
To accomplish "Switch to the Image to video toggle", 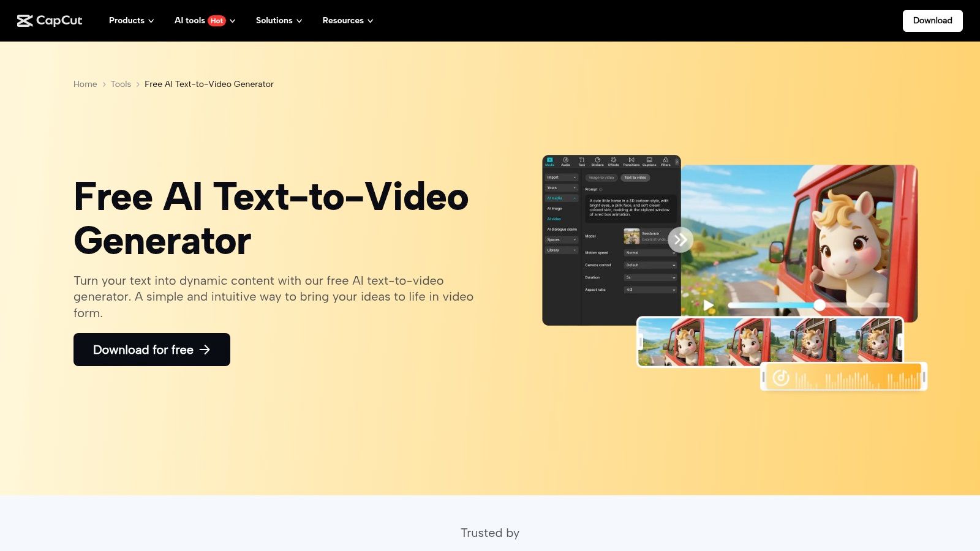I will tap(601, 178).
